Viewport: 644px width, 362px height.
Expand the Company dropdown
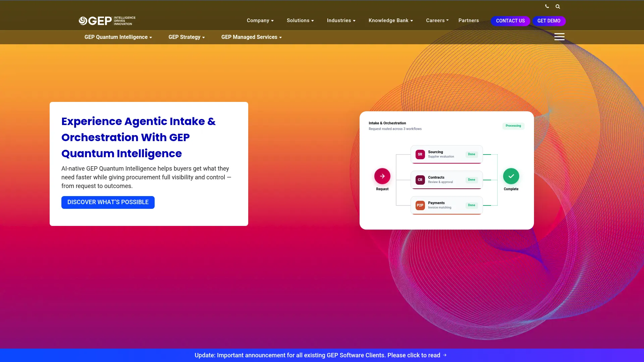(260, 20)
